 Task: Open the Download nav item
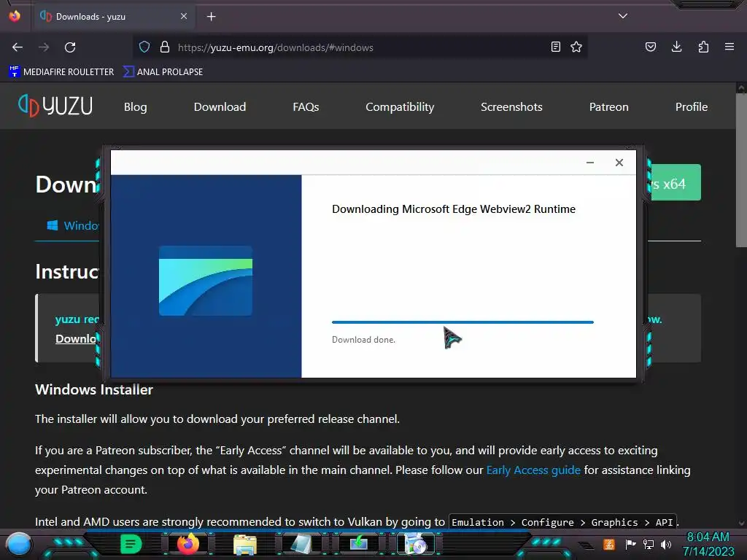click(220, 107)
